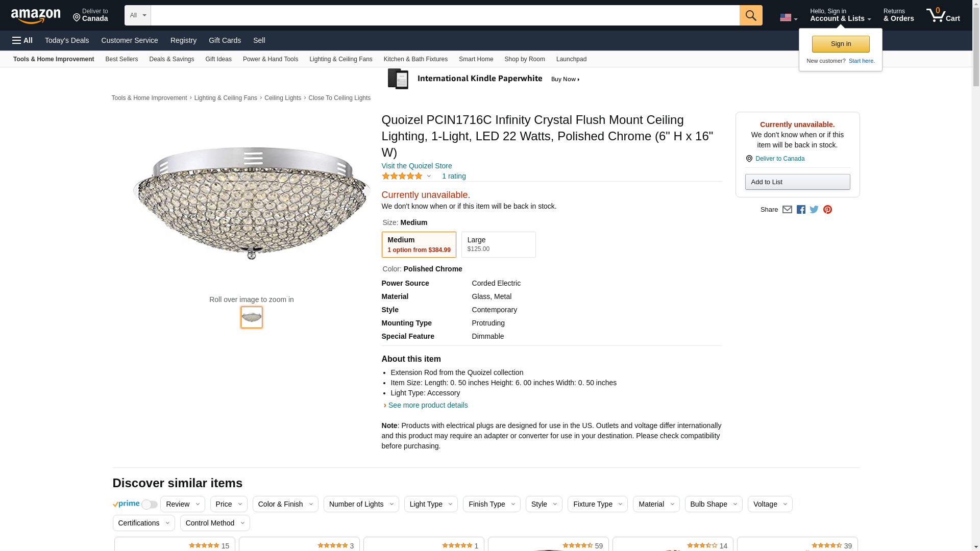The image size is (980, 551).
Task: Open the search category All dropdown
Action: click(138, 15)
